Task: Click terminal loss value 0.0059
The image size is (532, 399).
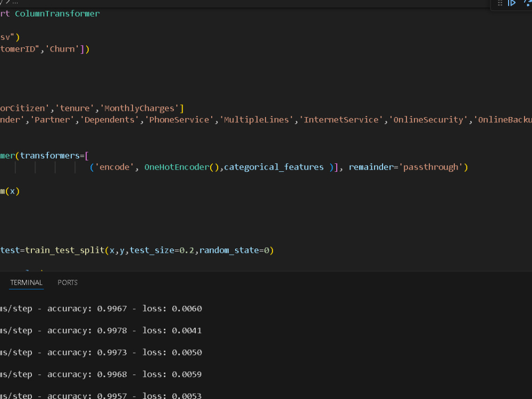Action: pos(187,375)
